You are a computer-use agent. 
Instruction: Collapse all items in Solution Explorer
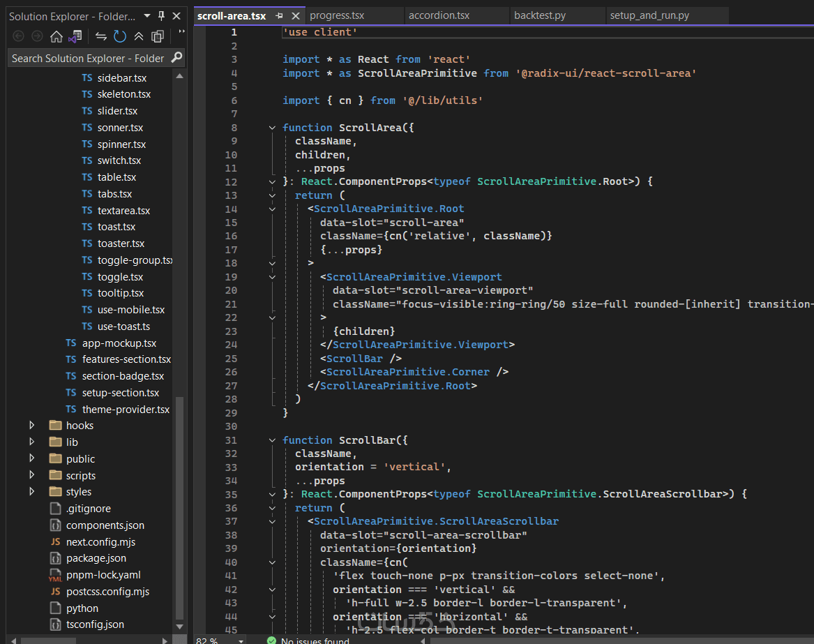tap(139, 36)
